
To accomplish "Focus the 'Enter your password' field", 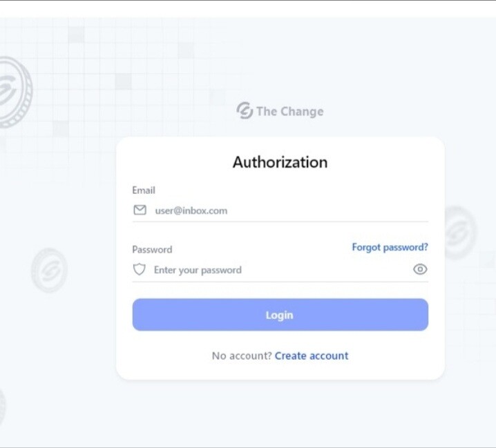I will 280,270.
